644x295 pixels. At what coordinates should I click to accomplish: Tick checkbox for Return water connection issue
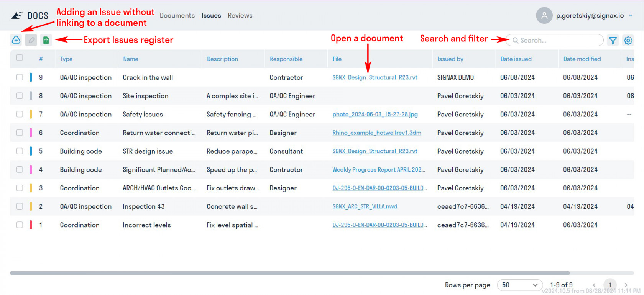[20, 133]
